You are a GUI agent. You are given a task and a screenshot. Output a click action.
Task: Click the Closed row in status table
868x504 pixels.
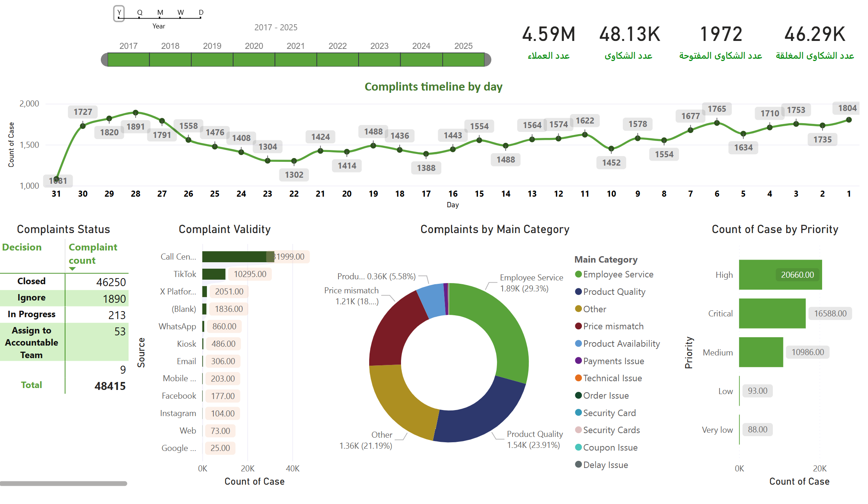point(64,282)
